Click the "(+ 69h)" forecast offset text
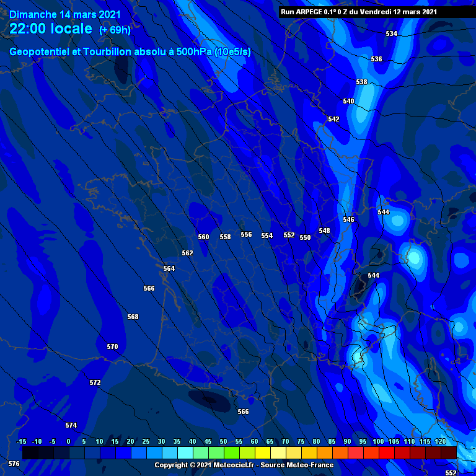Screen dimensions: 476x476 (115, 30)
